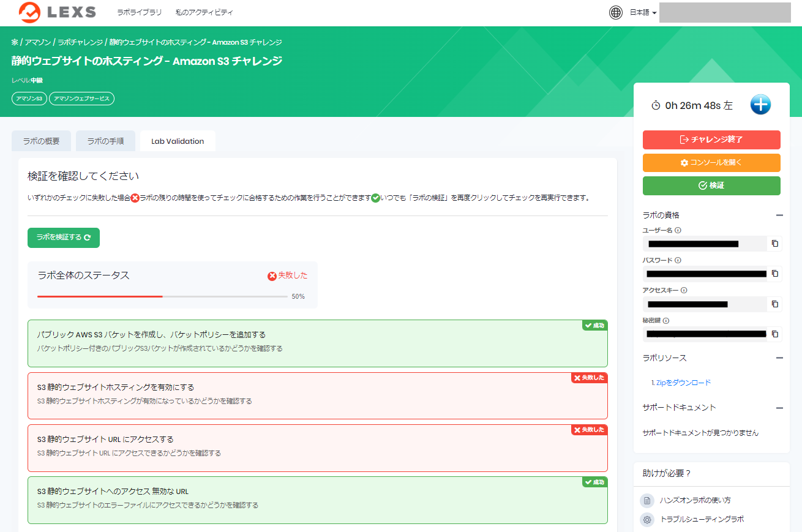Viewport: 802px width, 532px height.
Task: Click info icon next to 秘密鍵
Action: click(x=666, y=320)
